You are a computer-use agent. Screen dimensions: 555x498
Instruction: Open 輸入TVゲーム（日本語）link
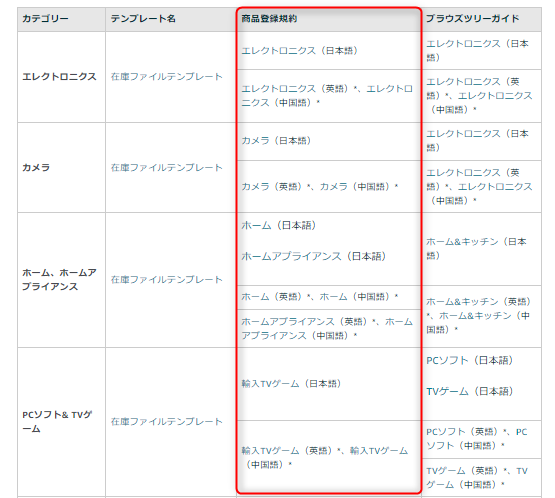pyautogui.click(x=291, y=384)
